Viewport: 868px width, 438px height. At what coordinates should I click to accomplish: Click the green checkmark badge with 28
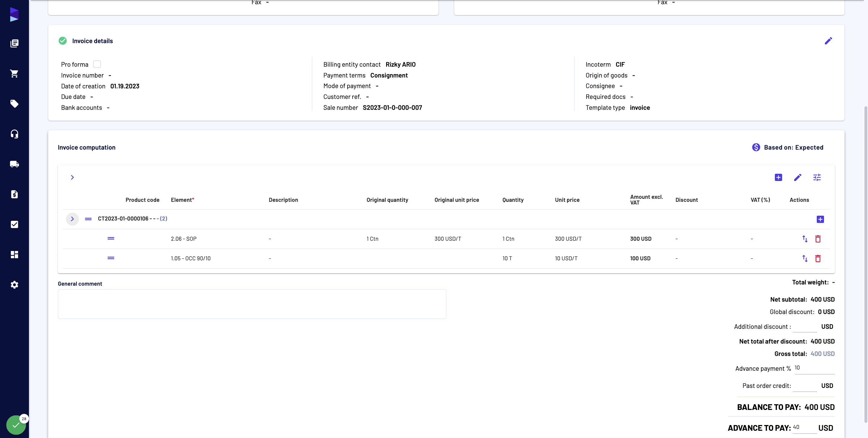point(16,425)
